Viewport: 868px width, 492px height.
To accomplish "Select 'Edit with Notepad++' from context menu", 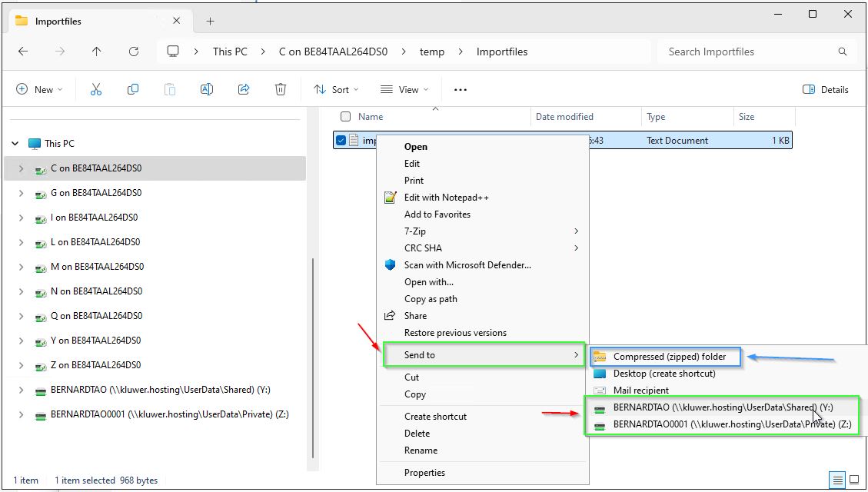I will click(446, 198).
